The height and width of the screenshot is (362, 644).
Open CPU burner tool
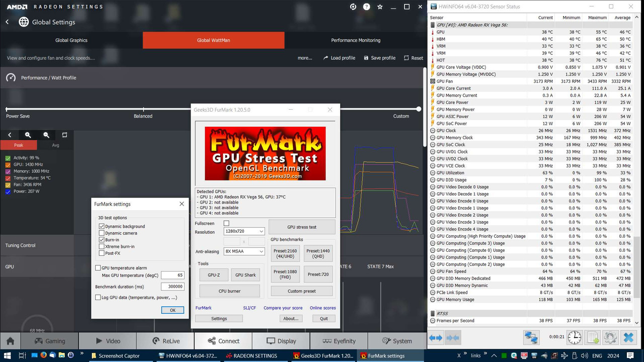(x=230, y=291)
